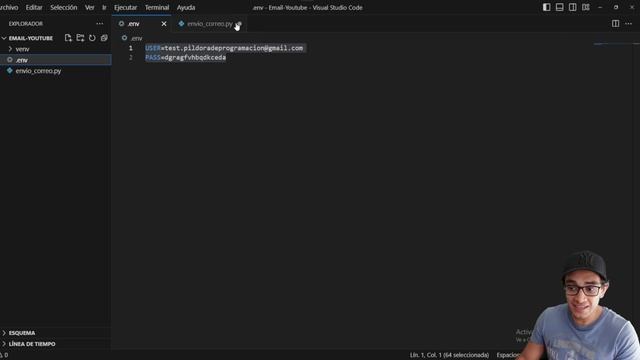
Task: Open Explorer views and more actions menu
Action: click(x=100, y=24)
